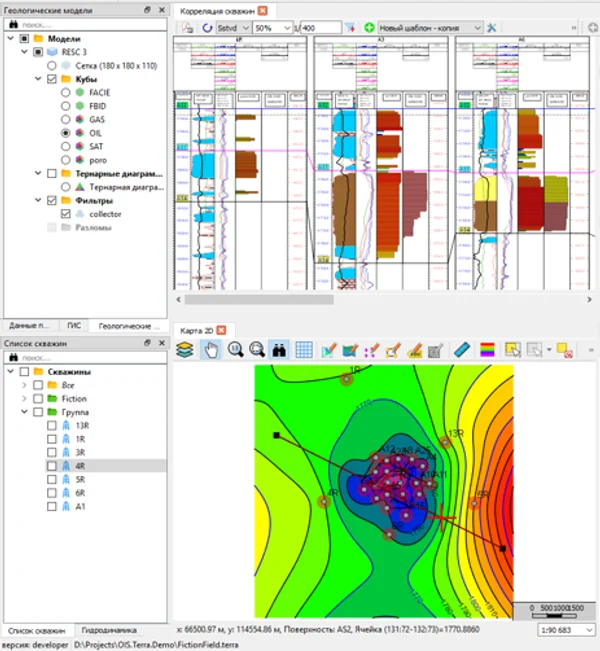Toggle the grid display icon in the map toolbar

coord(304,349)
